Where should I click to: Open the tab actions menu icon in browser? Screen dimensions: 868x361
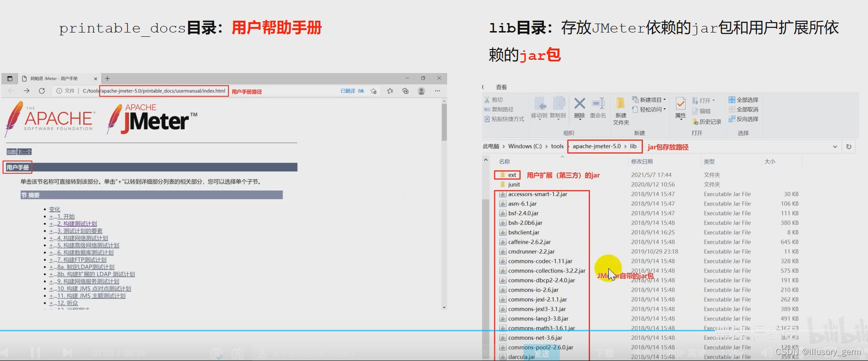click(x=10, y=79)
